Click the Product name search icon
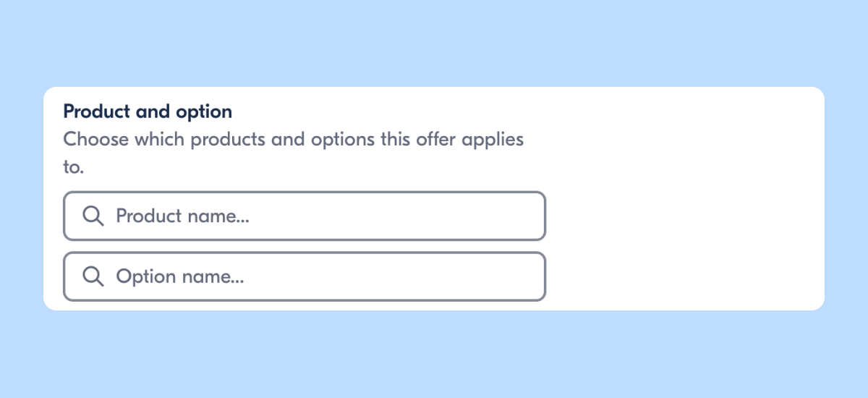The width and height of the screenshot is (868, 398). tap(93, 216)
